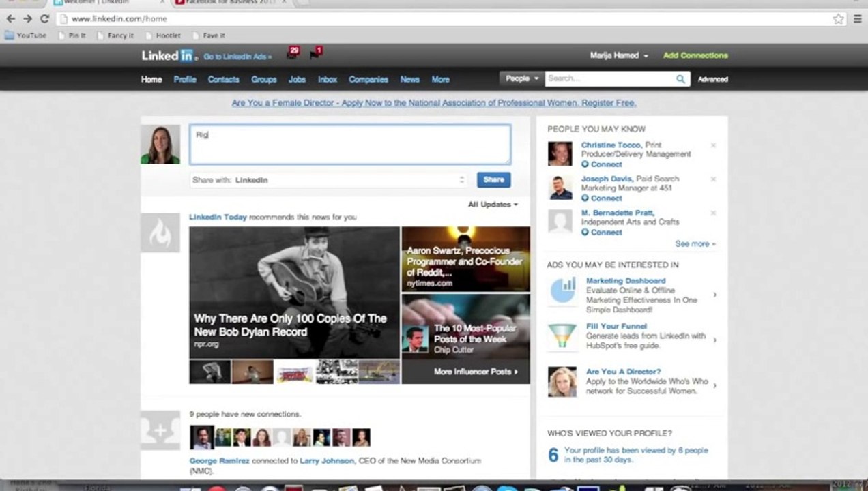868x491 pixels.
Task: Open Bob Dylan Record article
Action: click(x=294, y=293)
